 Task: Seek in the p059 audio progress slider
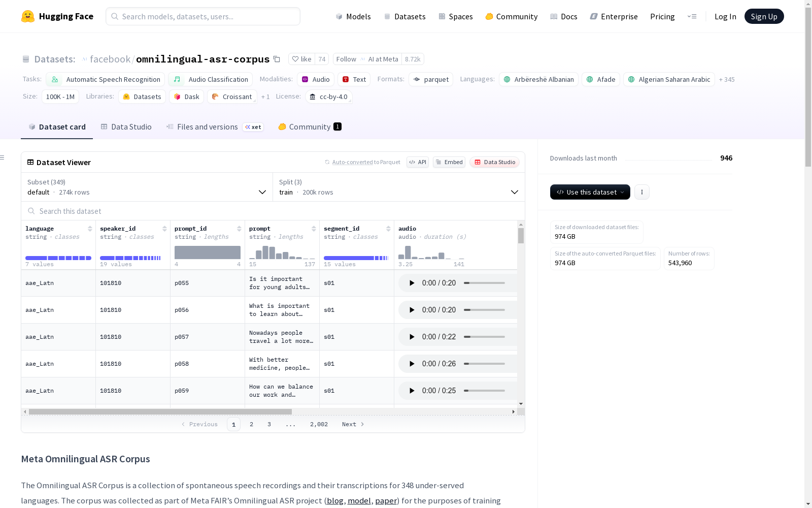(x=484, y=391)
